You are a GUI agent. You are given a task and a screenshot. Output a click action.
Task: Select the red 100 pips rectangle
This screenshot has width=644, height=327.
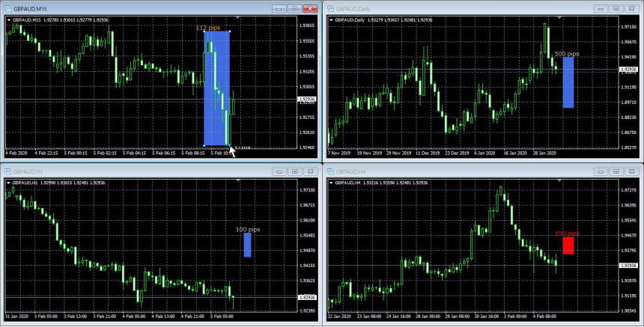click(x=568, y=245)
